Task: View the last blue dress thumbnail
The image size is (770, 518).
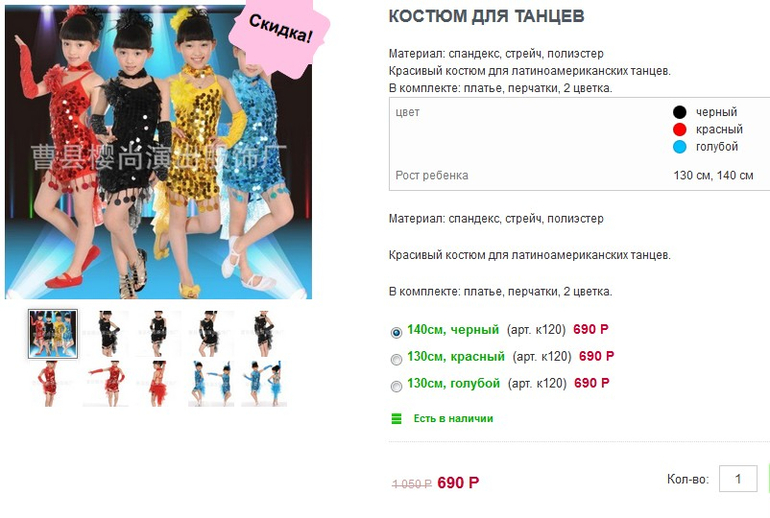Action: click(264, 384)
